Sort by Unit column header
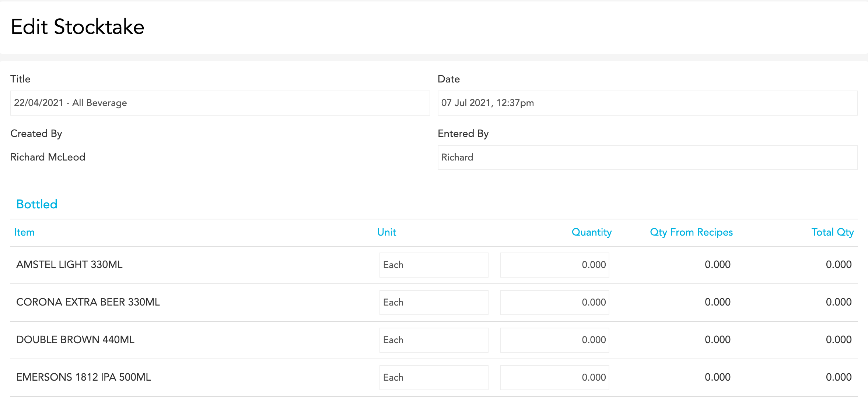 tap(386, 232)
